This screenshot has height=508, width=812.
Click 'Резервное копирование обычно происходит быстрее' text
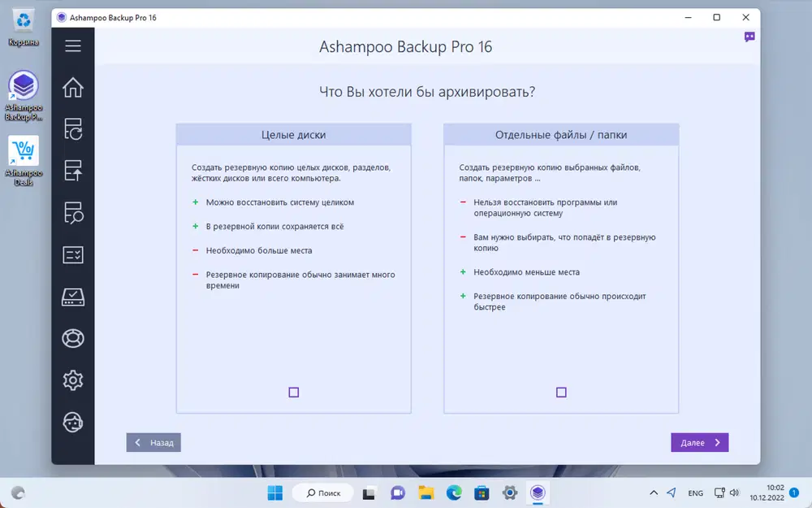coord(559,302)
